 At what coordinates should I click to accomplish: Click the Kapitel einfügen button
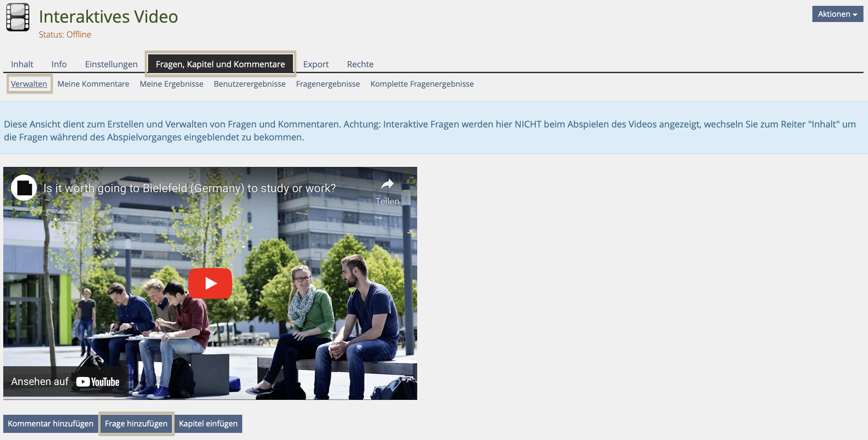208,423
